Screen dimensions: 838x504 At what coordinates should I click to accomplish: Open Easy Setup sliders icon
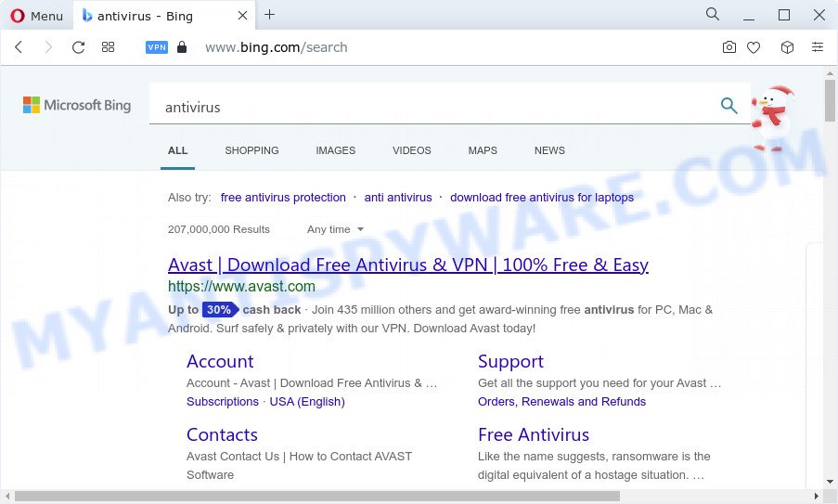[x=818, y=47]
